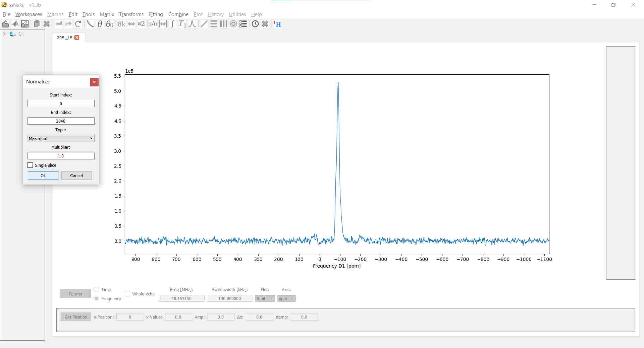The image size is (644, 348).
Task: Open the Edit menu
Action: pos(73,14)
